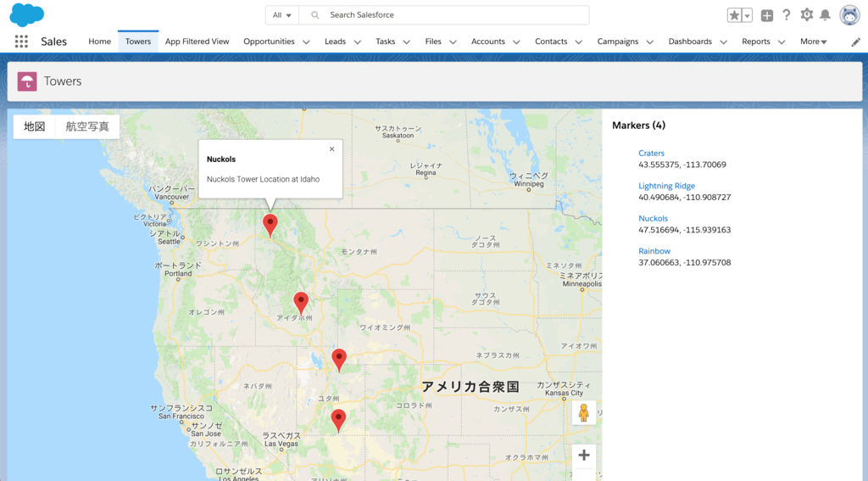Expand the Leads tab chevron
The height and width of the screenshot is (481, 868).
[358, 42]
